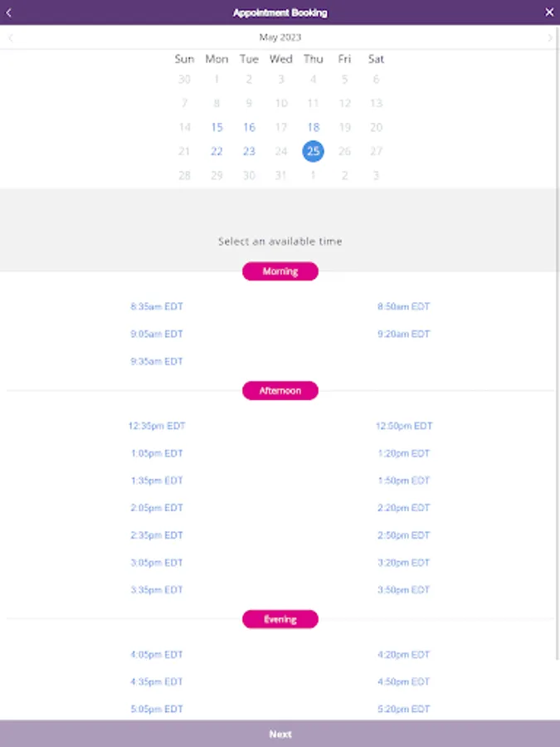The image size is (560, 747).
Task: Select the 12:50pm EDT appointment time
Action: tap(403, 427)
